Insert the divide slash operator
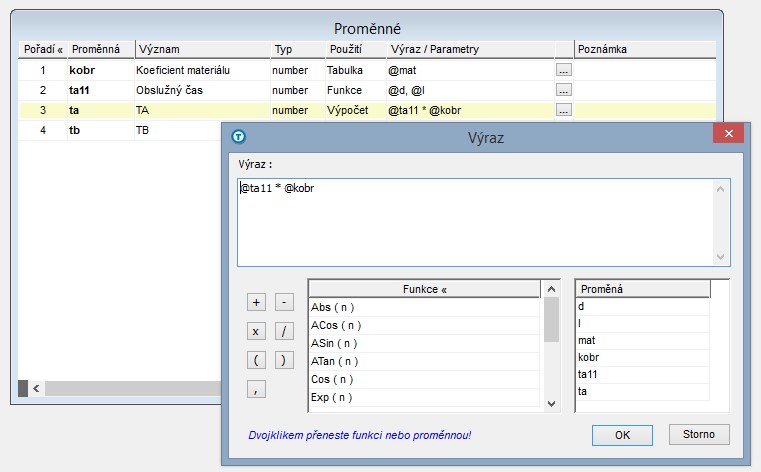The height and width of the screenshot is (472, 761). (284, 331)
